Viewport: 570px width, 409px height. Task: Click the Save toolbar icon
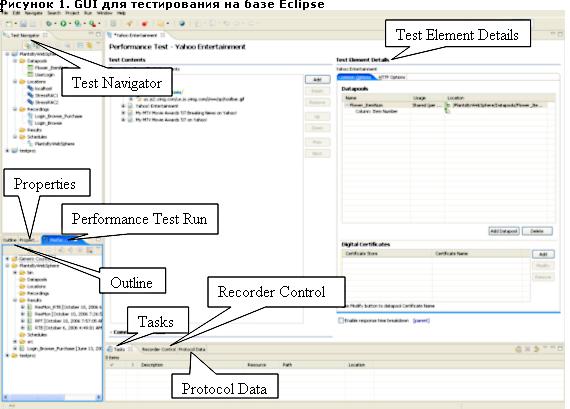pos(23,24)
